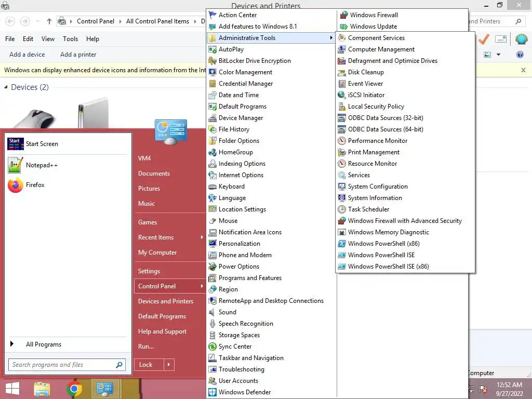
Task: Click Windows Update
Action: (373, 26)
